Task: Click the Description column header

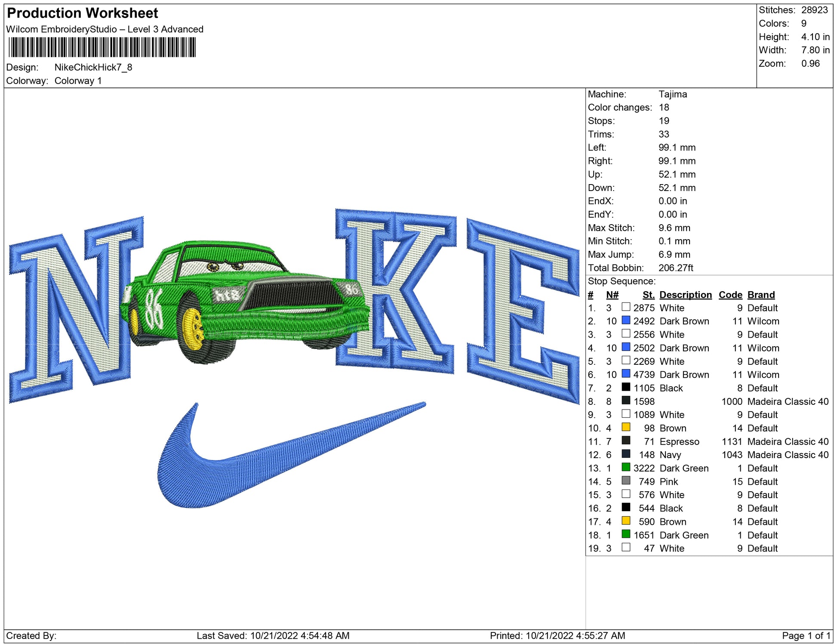Action: tap(685, 295)
